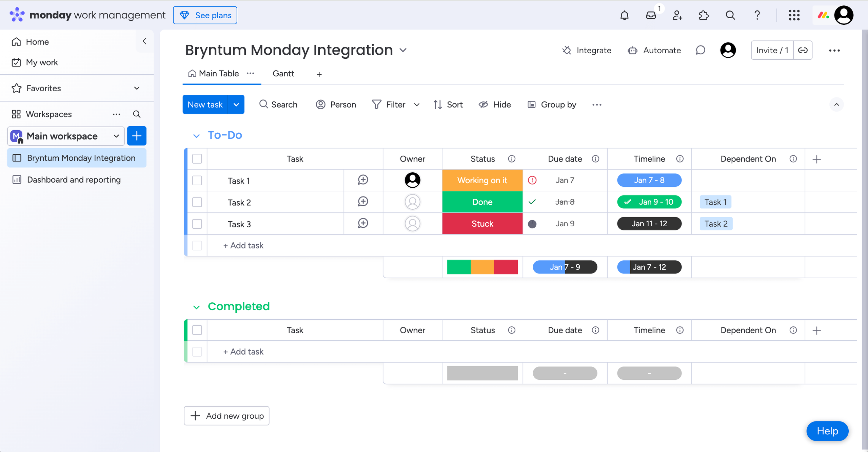Open the board title dropdown arrow

point(403,50)
